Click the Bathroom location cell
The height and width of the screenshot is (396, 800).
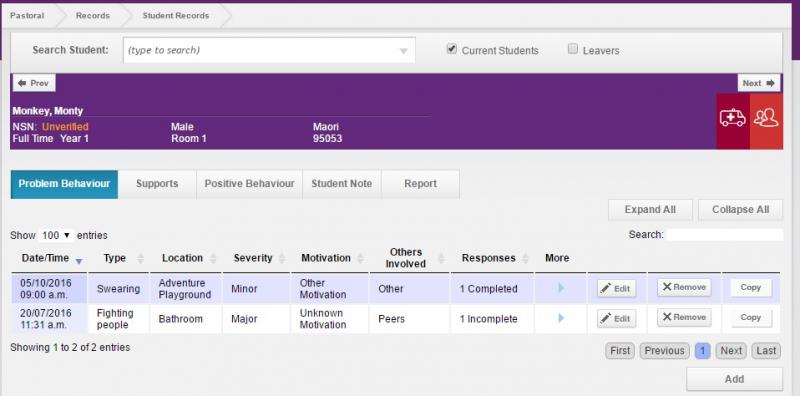pos(185,319)
